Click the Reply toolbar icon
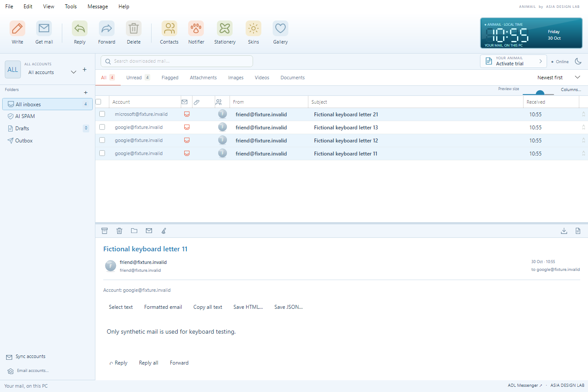The width and height of the screenshot is (588, 392). pos(80,29)
